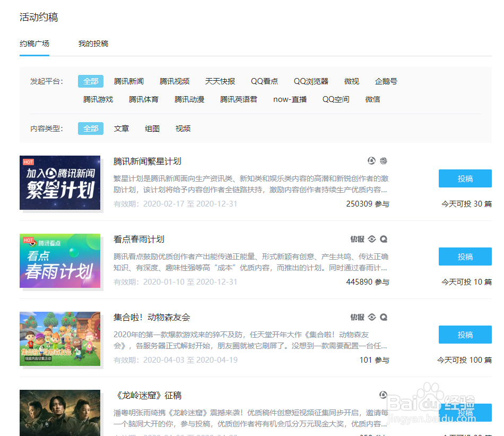
Task: Open 龙岭迷窟 poster thumbnail
Action: tap(60, 413)
